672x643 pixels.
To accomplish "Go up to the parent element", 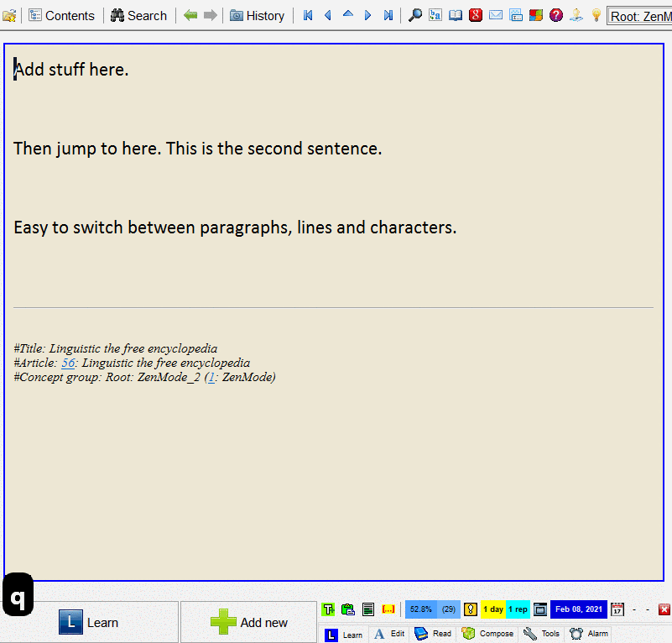I will [x=348, y=15].
